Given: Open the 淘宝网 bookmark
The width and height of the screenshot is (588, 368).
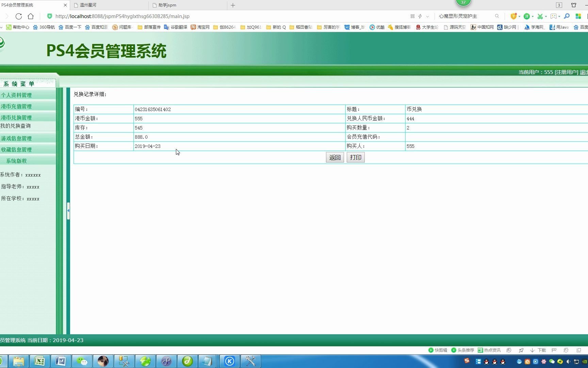Looking at the screenshot, I should click(200, 27).
